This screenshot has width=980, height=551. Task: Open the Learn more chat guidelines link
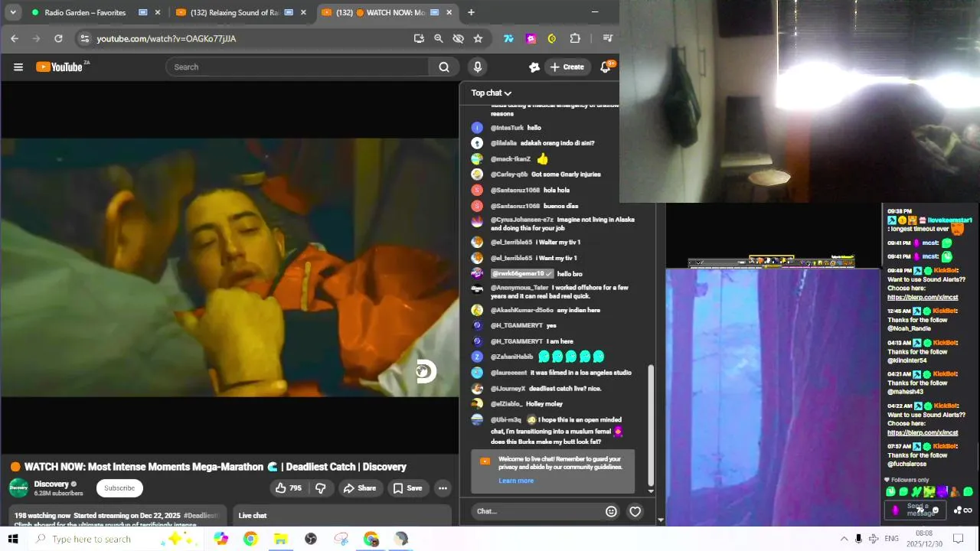[x=516, y=481]
